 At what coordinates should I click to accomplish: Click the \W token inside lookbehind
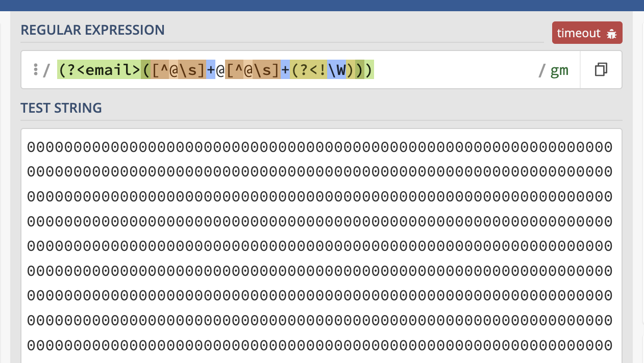point(336,70)
